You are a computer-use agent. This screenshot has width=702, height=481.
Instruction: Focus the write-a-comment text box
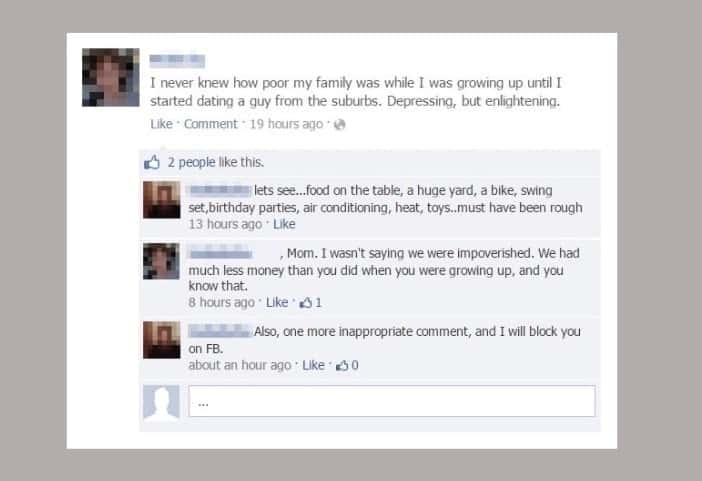pyautogui.click(x=392, y=401)
